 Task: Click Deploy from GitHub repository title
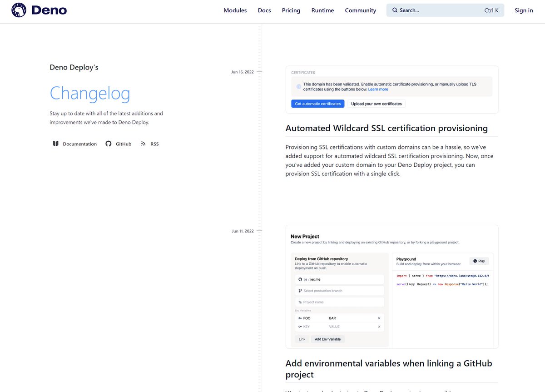pyautogui.click(x=322, y=259)
